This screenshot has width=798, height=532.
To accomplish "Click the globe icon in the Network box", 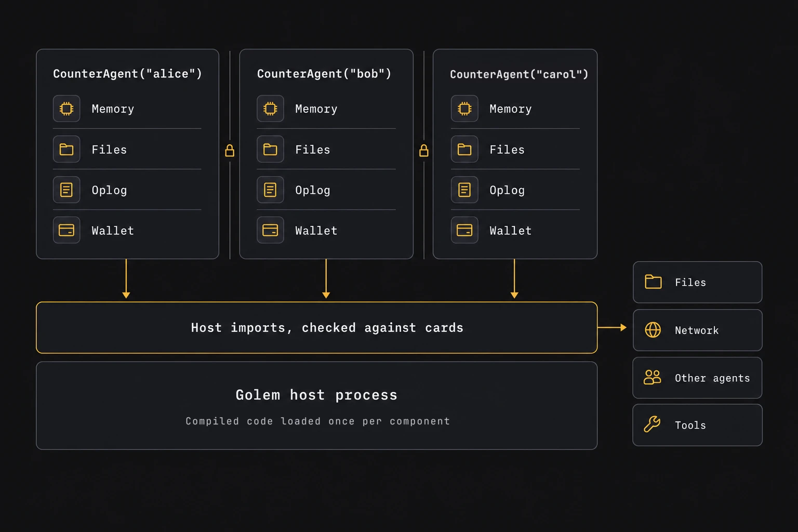I will click(x=653, y=330).
